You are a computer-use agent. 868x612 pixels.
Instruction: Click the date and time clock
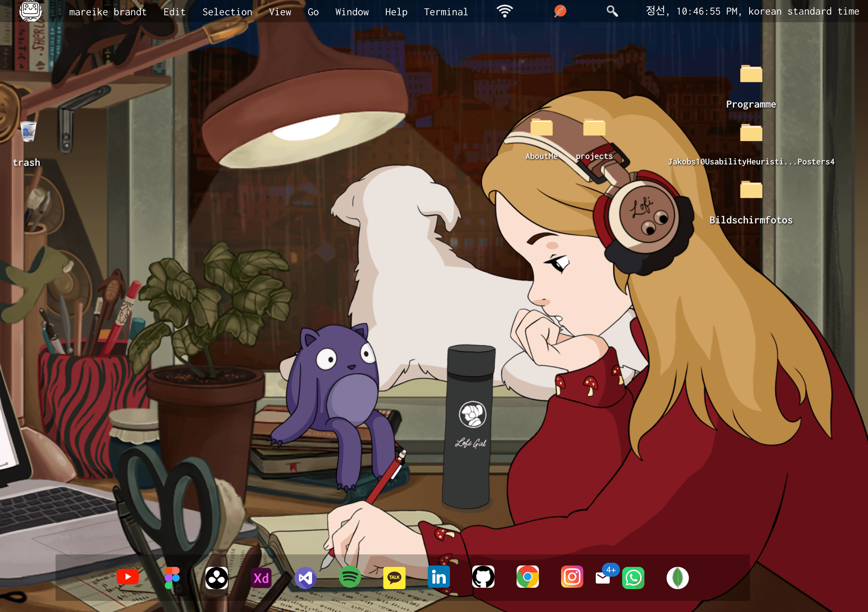[x=752, y=11]
